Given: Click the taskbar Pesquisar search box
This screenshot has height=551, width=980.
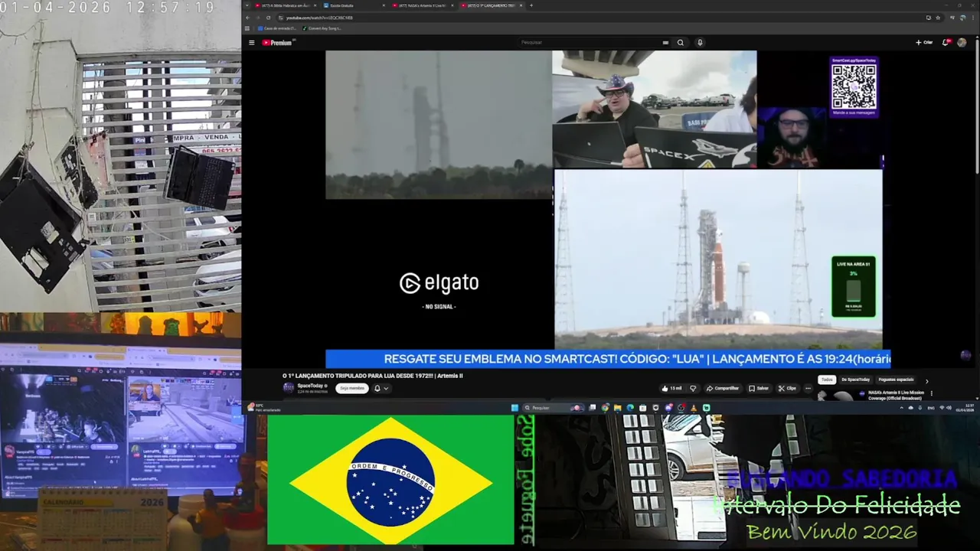Looking at the screenshot, I should tap(554, 408).
